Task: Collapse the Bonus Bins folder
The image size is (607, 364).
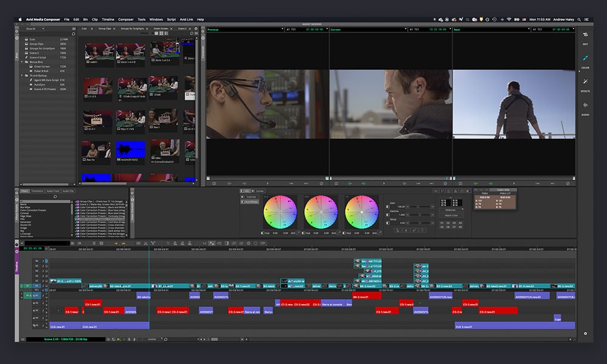Action: [x=22, y=62]
